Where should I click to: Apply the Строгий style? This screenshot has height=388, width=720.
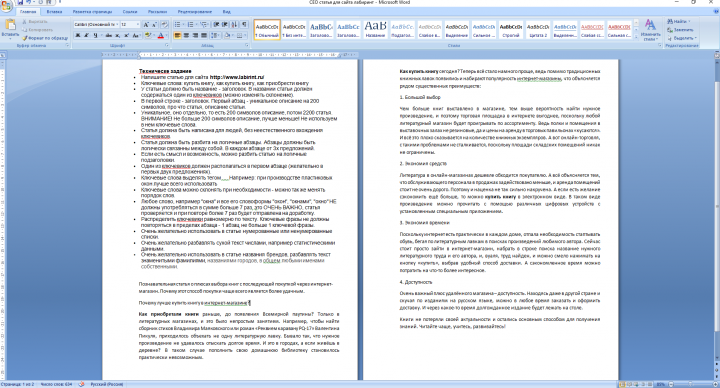511,30
